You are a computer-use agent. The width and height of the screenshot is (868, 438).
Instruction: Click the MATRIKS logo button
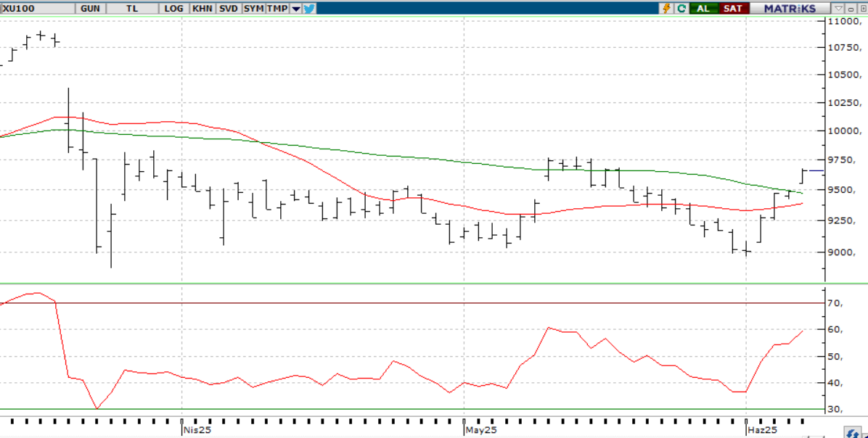coord(790,8)
